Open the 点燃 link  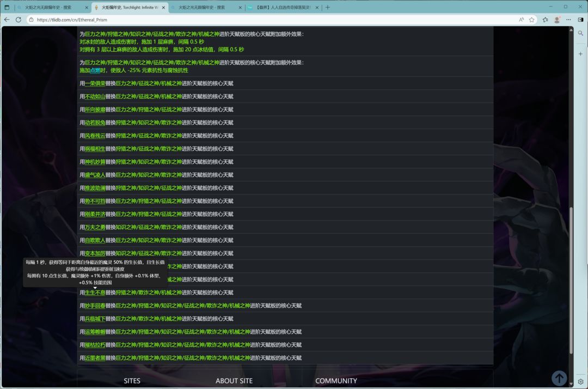click(95, 70)
